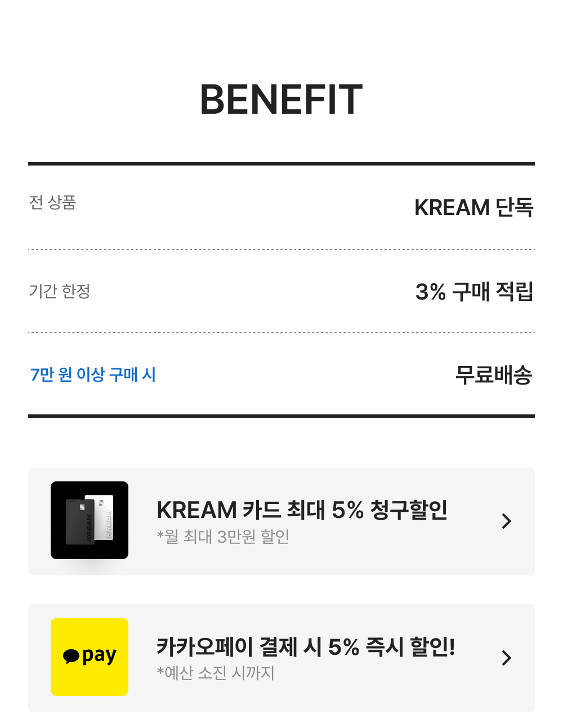
Task: Click the yellow Kakao Pay logo
Action: point(90,656)
